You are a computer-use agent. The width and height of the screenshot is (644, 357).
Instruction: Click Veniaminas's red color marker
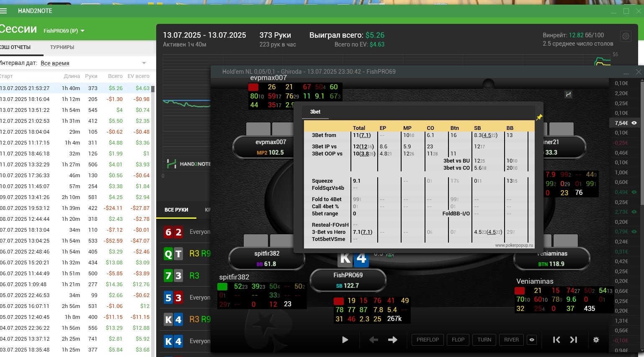pyautogui.click(x=520, y=291)
